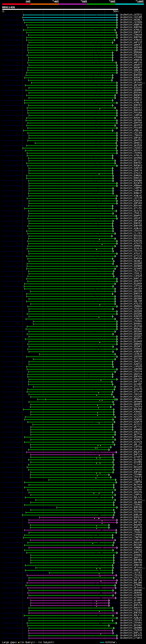The height and width of the screenshot is (644, 146).
Task: Click the purple ~60% identity legend segment
Action: [73, 4]
